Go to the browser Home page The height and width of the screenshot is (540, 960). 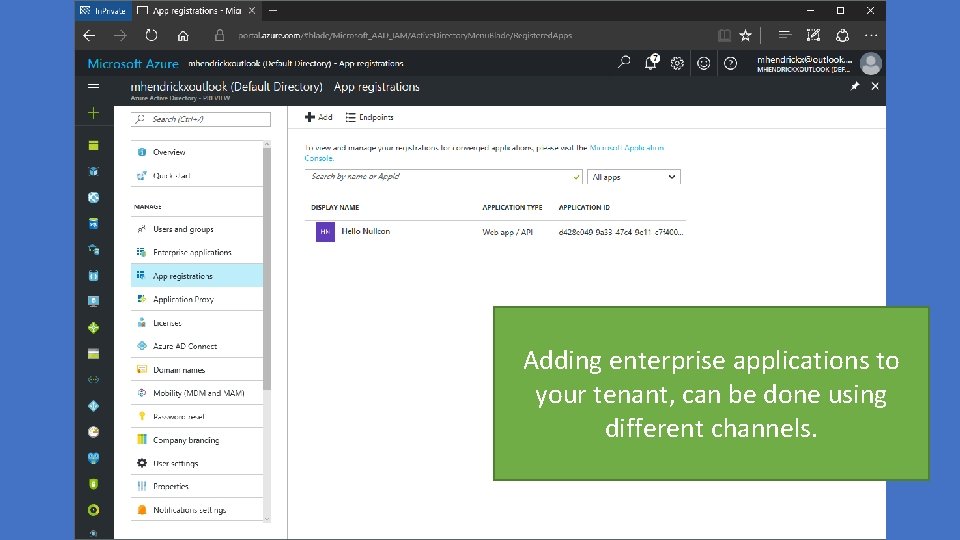coord(182,36)
